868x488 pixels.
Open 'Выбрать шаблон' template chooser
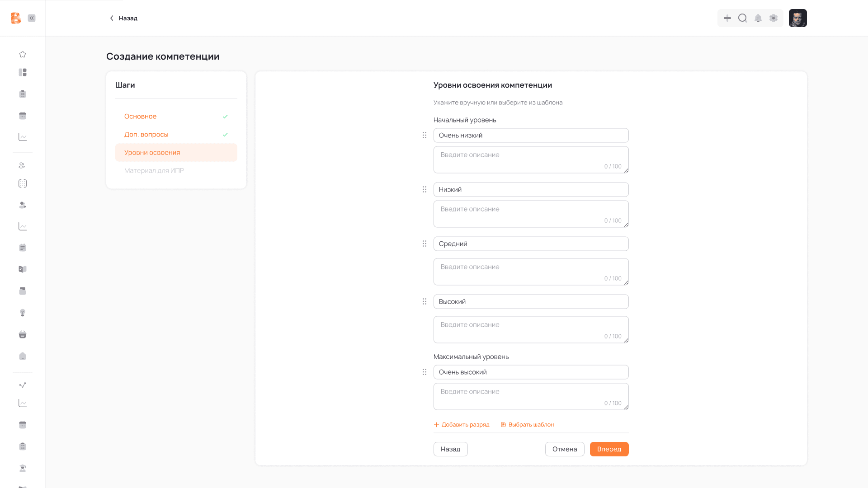(528, 425)
